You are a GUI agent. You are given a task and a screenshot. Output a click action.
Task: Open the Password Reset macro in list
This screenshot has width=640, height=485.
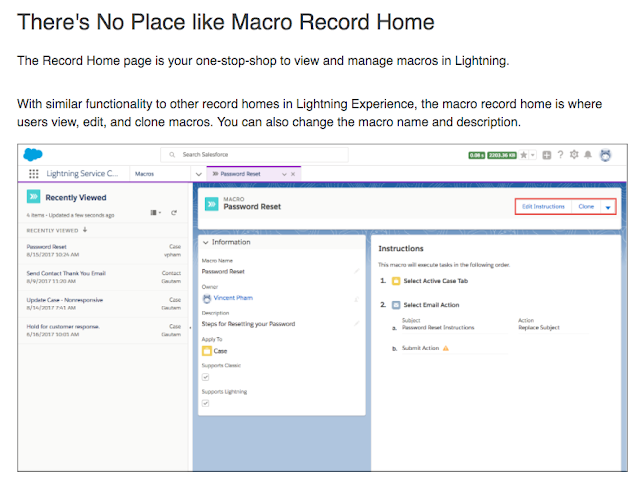tap(47, 247)
